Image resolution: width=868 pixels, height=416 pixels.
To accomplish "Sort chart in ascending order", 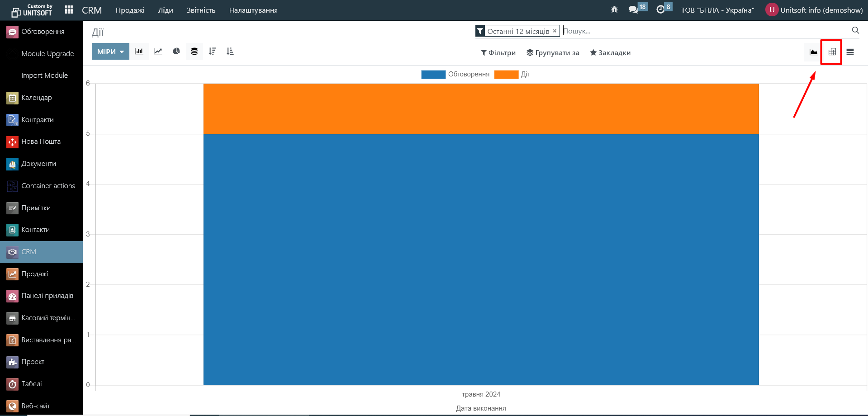I will [x=230, y=52].
